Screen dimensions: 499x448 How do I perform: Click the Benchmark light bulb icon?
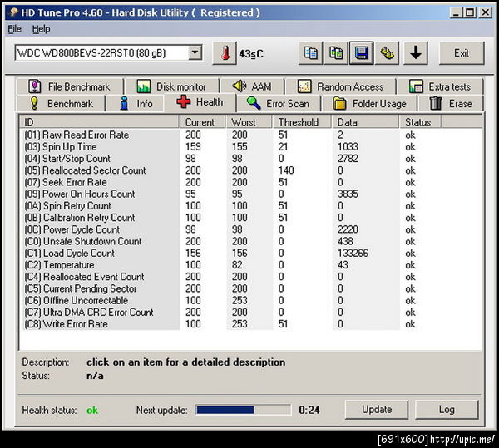click(34, 103)
